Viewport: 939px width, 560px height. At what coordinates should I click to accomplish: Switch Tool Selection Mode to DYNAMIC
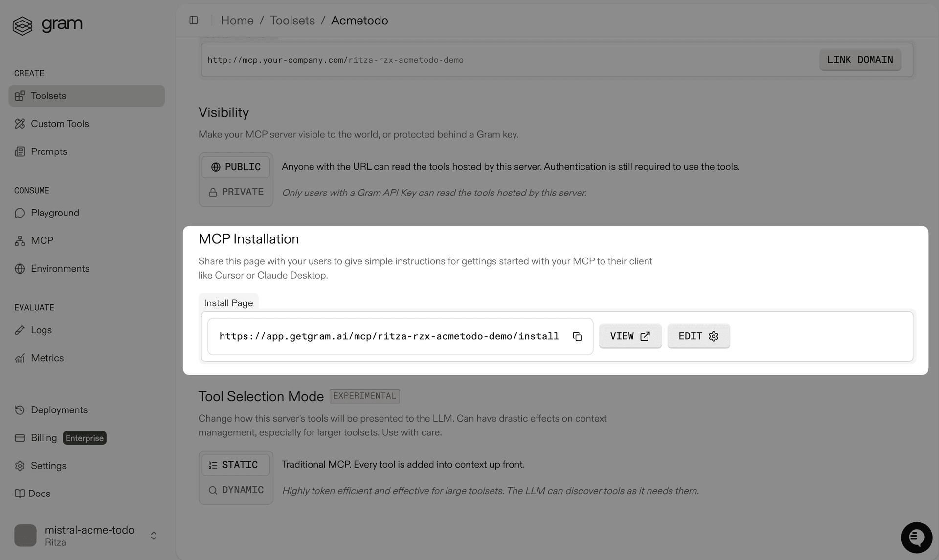coord(236,490)
